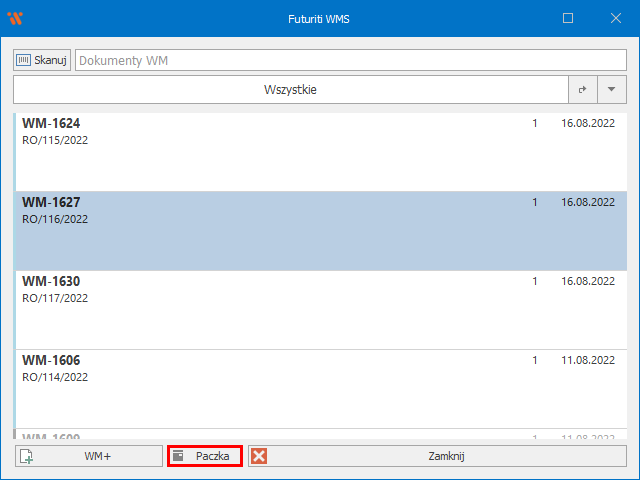This screenshot has width=640, height=480.
Task: Click the Skanuj barcode scan button
Action: (42, 60)
